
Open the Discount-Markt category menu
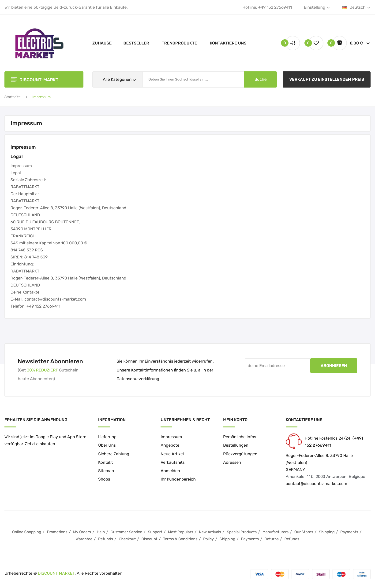coord(44,79)
